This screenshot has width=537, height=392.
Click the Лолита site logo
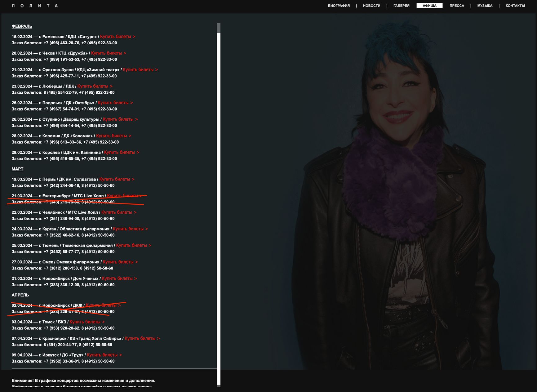[35, 6]
